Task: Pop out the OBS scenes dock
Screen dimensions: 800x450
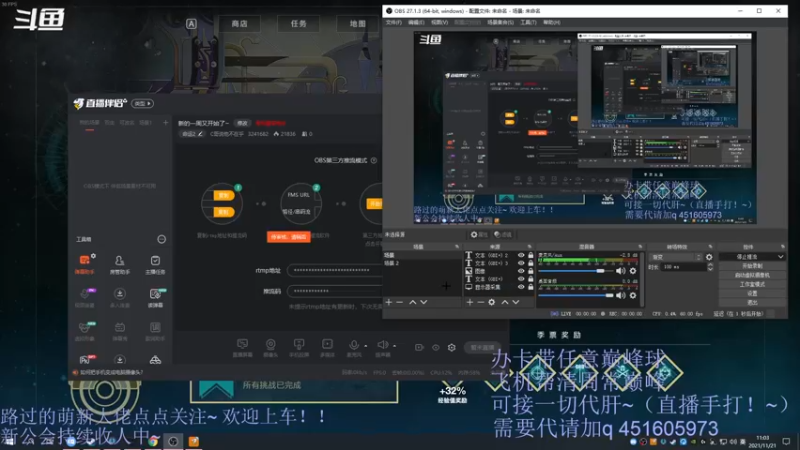Action: pyautogui.click(x=457, y=247)
